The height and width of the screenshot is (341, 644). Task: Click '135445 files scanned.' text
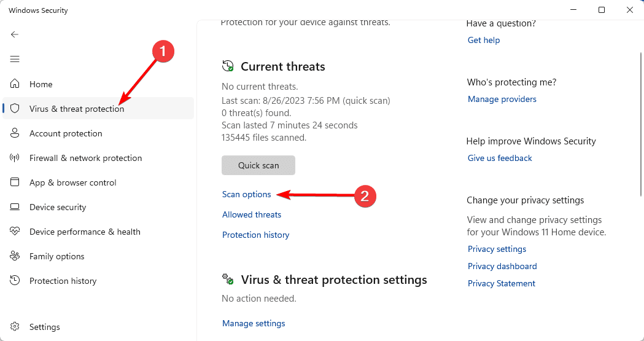click(264, 138)
